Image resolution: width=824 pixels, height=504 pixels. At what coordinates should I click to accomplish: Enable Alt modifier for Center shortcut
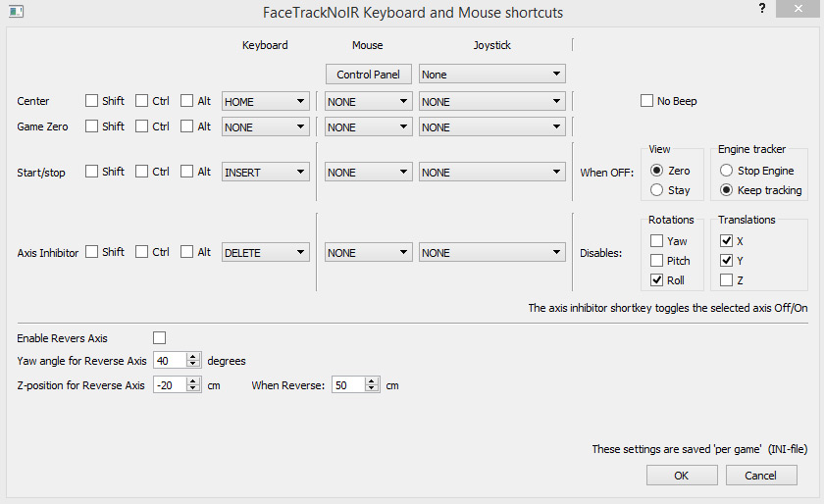186,101
